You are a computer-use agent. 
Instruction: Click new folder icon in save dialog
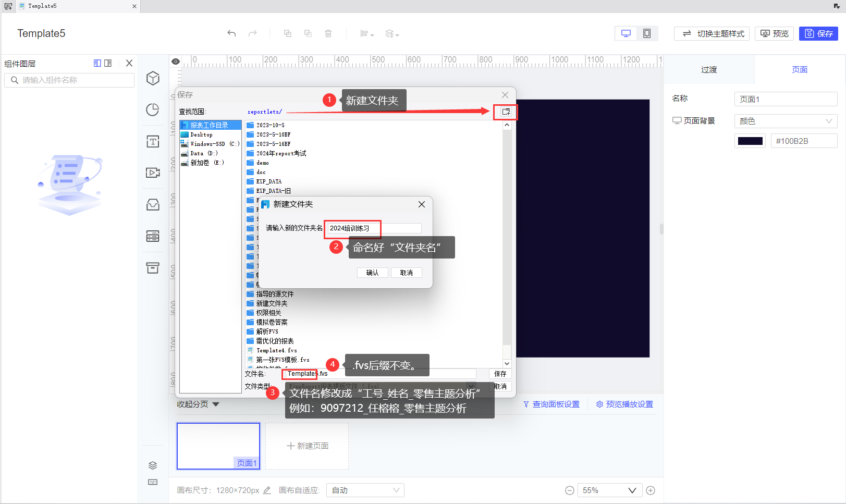click(506, 112)
